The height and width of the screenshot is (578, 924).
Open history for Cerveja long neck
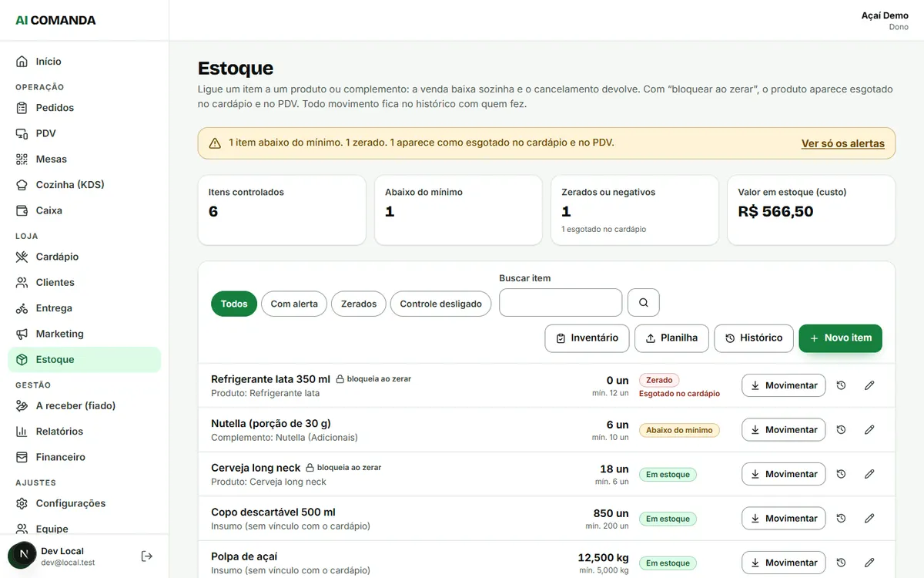(841, 474)
